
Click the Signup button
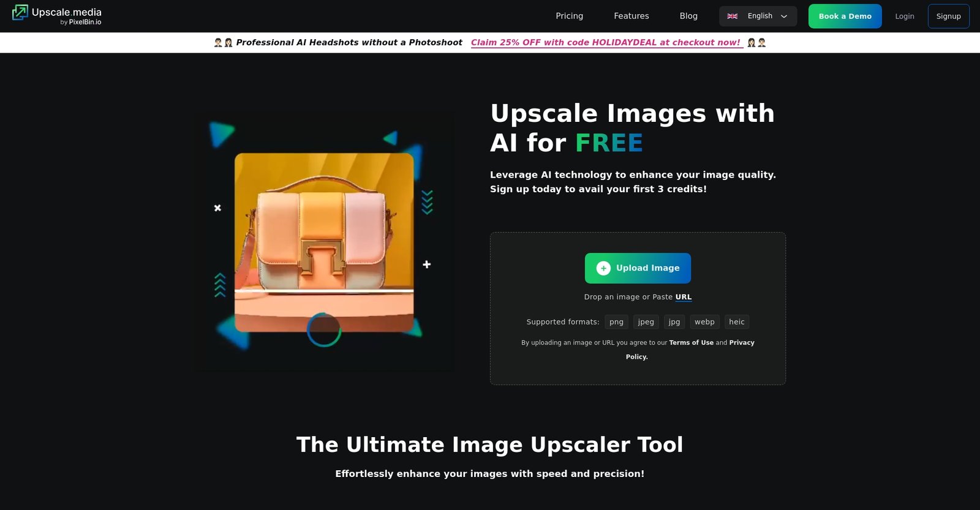coord(948,16)
